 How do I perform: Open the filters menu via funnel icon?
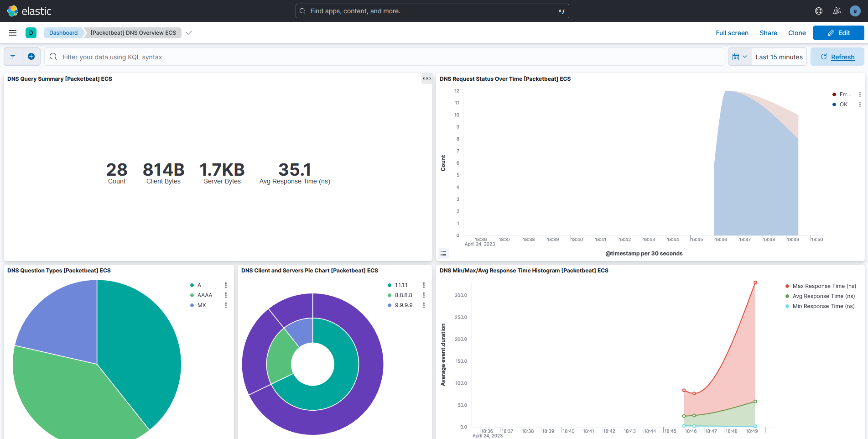click(x=12, y=56)
